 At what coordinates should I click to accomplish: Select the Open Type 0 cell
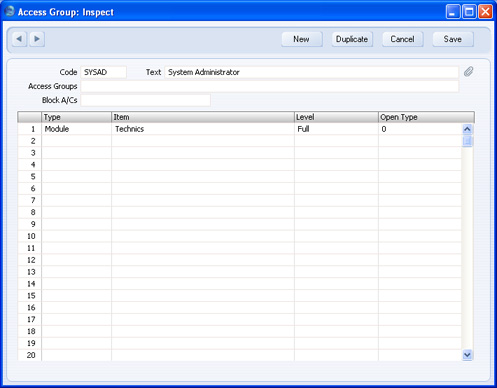tap(420, 129)
